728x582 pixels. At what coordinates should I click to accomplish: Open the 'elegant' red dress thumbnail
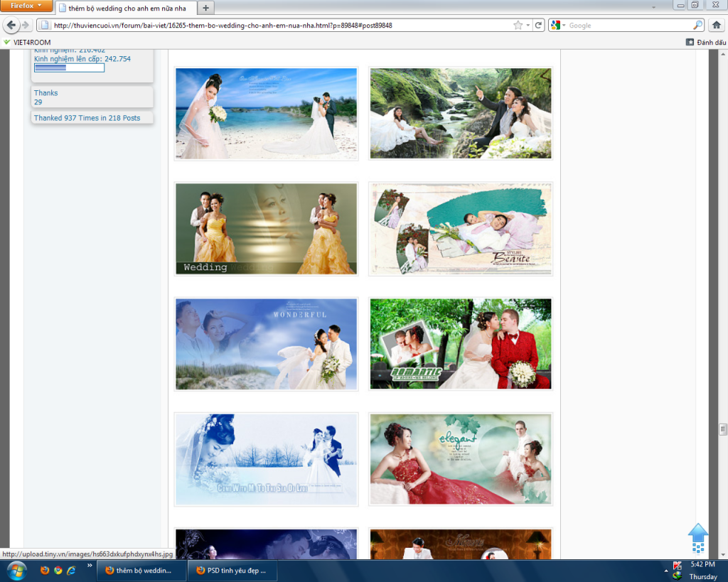coord(461,459)
